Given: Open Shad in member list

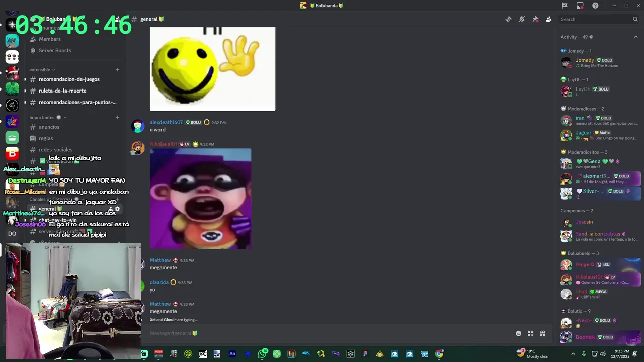Looking at the screenshot, I should 600,294.
